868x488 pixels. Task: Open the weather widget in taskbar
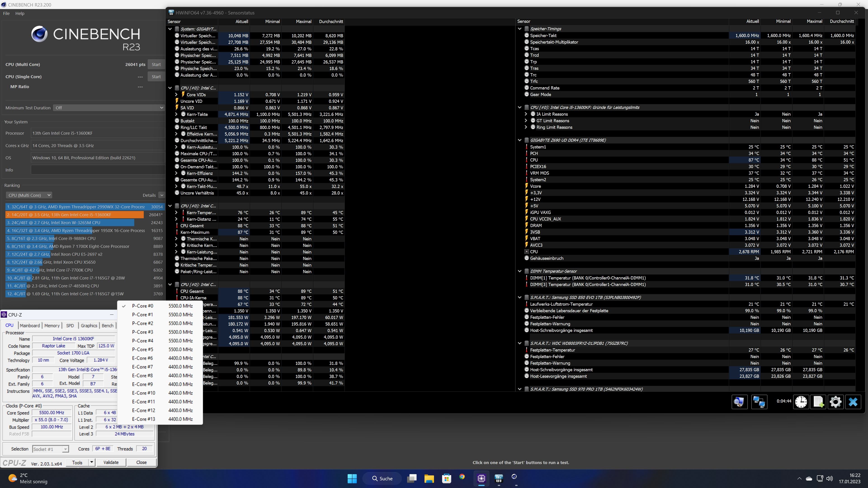pos(28,478)
